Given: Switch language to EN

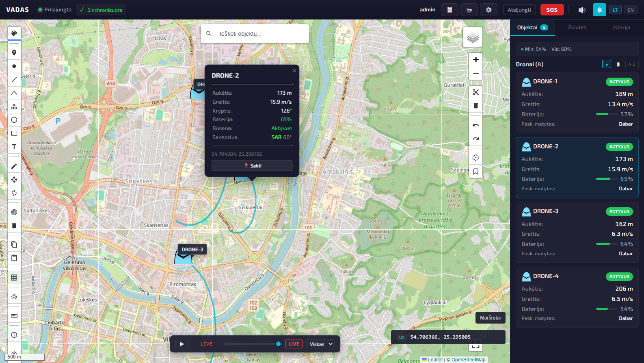Looking at the screenshot, I should click(631, 10).
